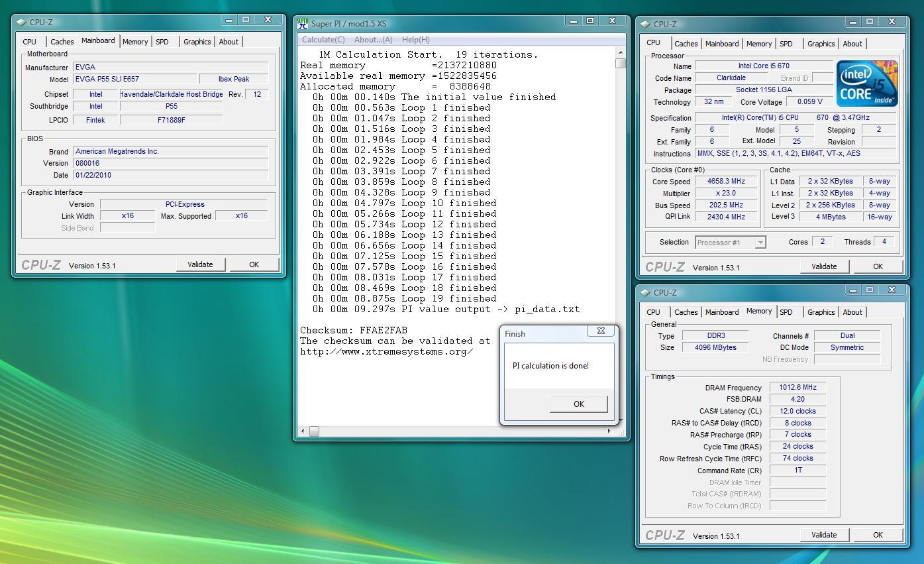
Task: Click the CAS# Latency 12.0 clocks value
Action: (x=797, y=412)
